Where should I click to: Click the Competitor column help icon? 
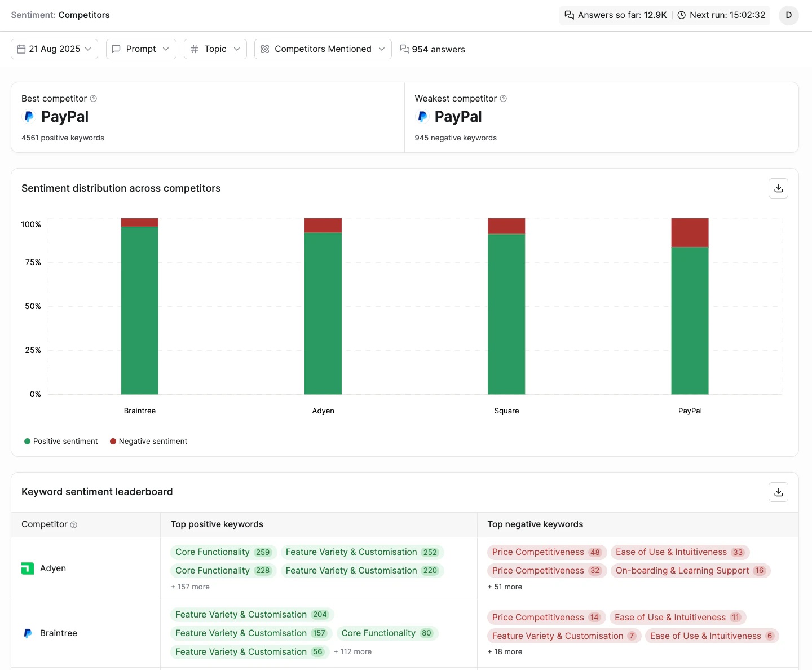pos(74,524)
